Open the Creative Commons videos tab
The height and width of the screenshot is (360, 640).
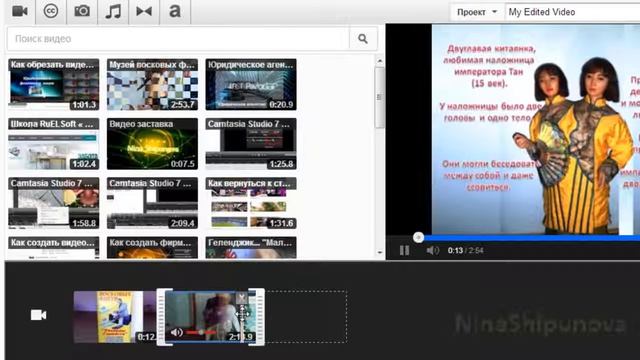pos(51,11)
